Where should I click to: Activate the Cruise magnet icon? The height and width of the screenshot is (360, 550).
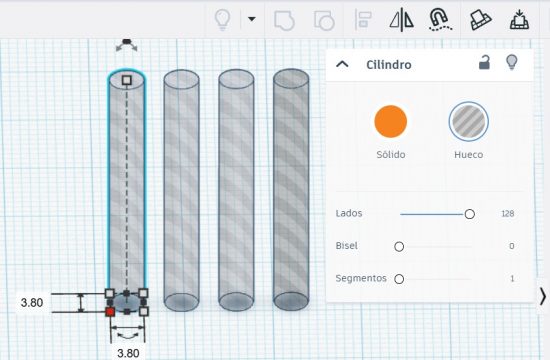click(440, 19)
